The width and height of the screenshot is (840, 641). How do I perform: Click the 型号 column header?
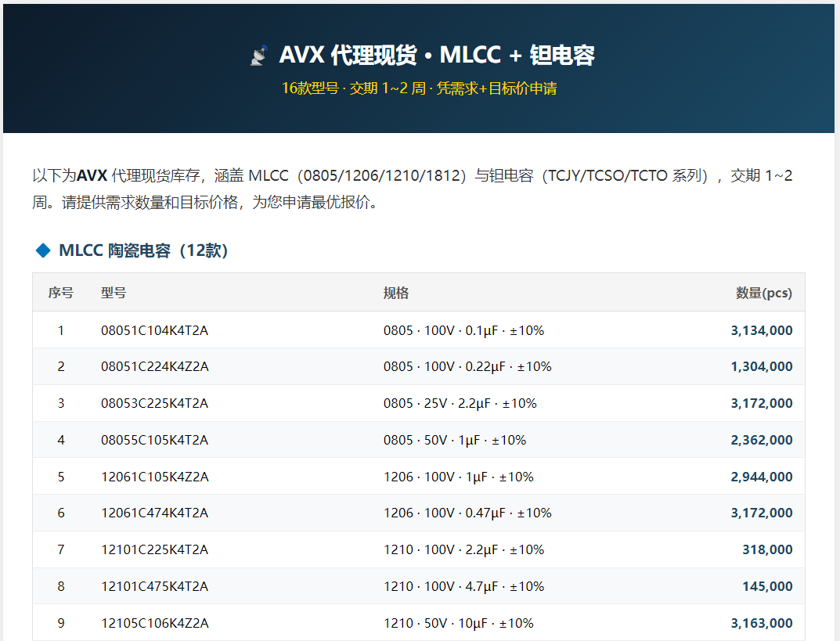click(x=114, y=293)
